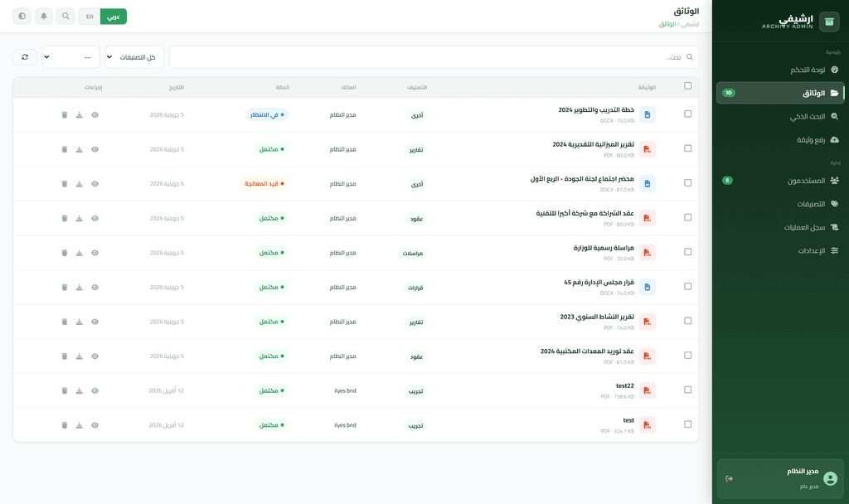Select checkbox for عقد الشراكة مع شركة أكبرا
This screenshot has width=849, height=504.
(x=687, y=217)
